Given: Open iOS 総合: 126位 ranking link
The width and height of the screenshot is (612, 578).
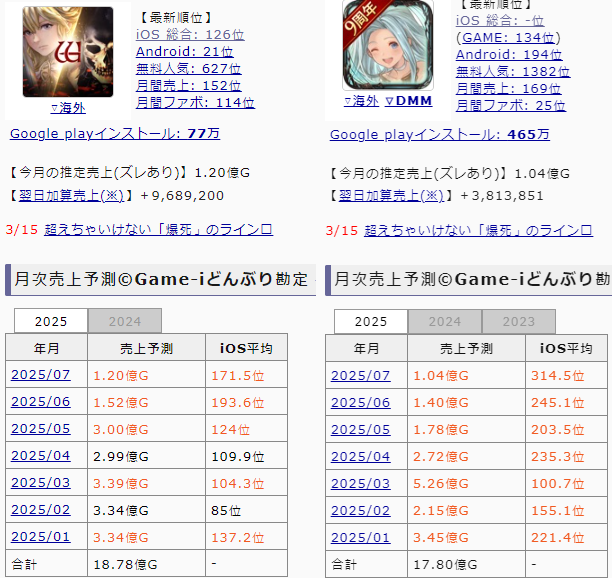Looking at the screenshot, I should (x=190, y=35).
